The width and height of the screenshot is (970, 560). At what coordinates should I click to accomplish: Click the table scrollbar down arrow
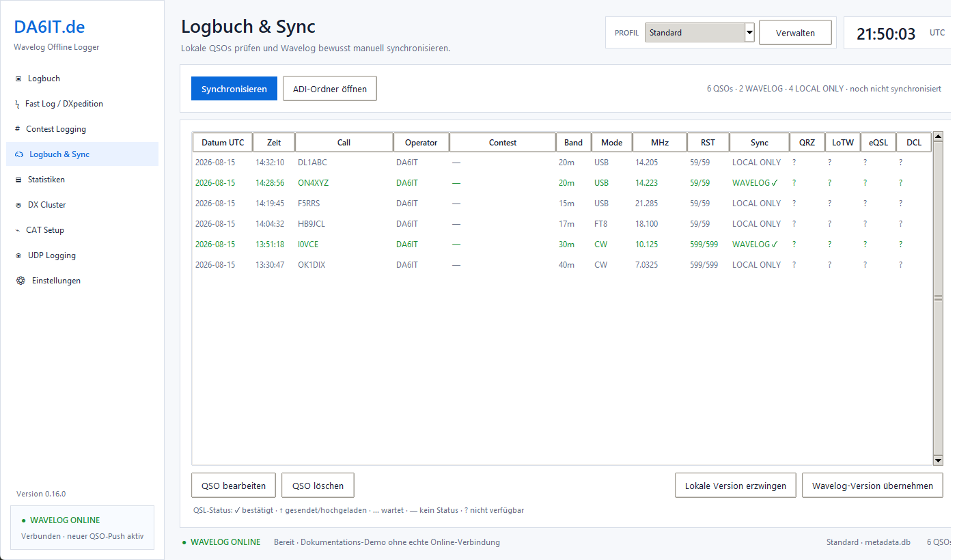tap(938, 460)
